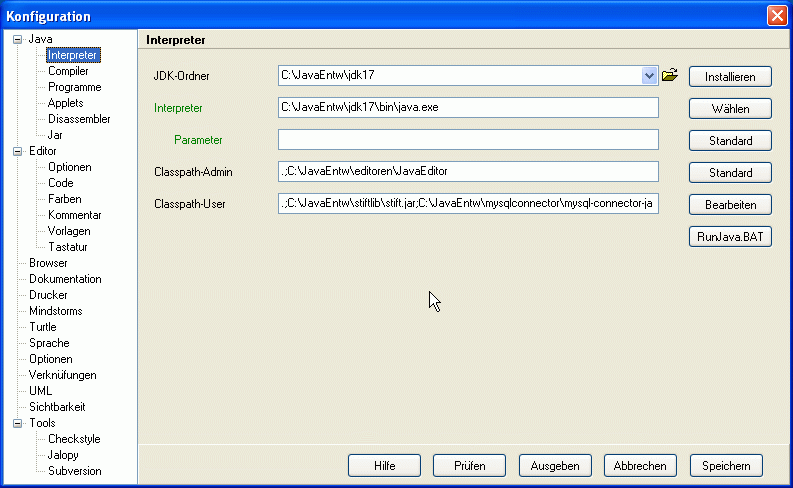The height and width of the screenshot is (488, 793).
Task: Click the folder browse icon beside JDK-Ordner
Action: point(670,75)
